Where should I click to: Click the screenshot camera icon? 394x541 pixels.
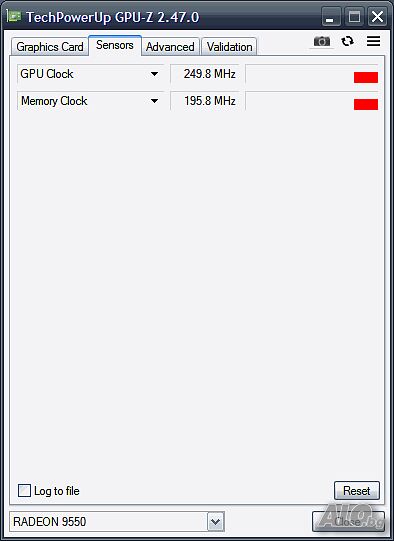[322, 42]
